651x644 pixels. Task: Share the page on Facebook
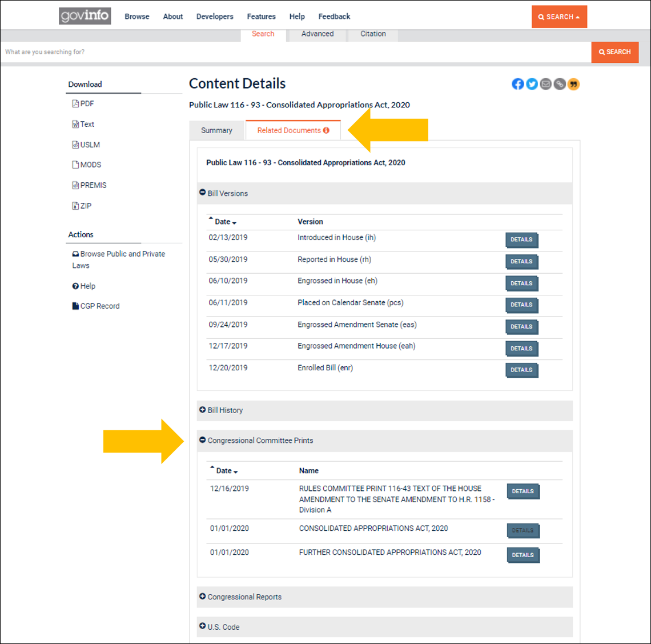[x=517, y=84]
